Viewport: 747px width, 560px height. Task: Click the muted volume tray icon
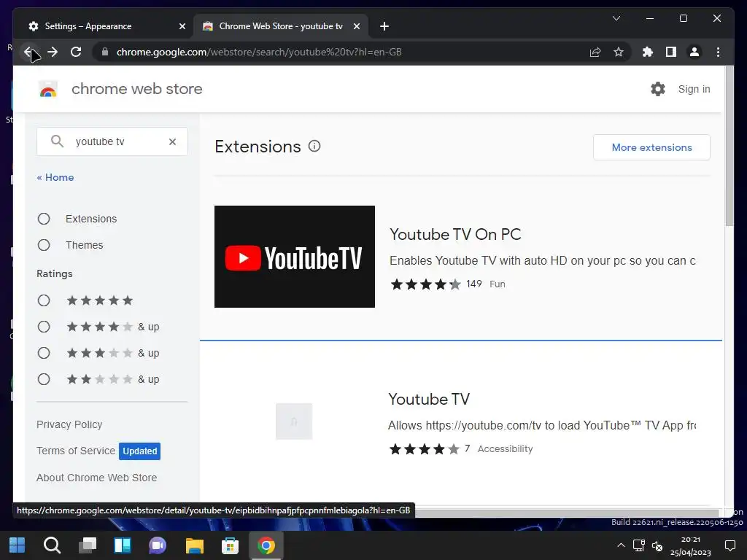[x=657, y=545]
